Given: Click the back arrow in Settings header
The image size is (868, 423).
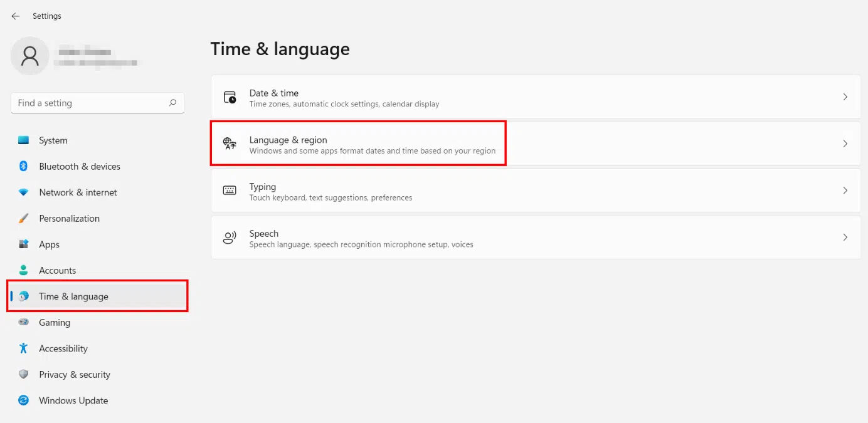Looking at the screenshot, I should [x=16, y=16].
